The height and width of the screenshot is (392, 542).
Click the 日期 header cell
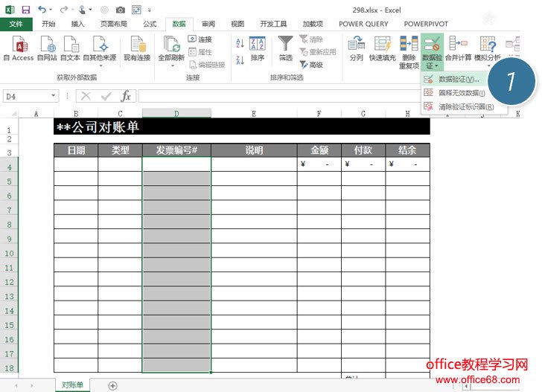coord(76,150)
